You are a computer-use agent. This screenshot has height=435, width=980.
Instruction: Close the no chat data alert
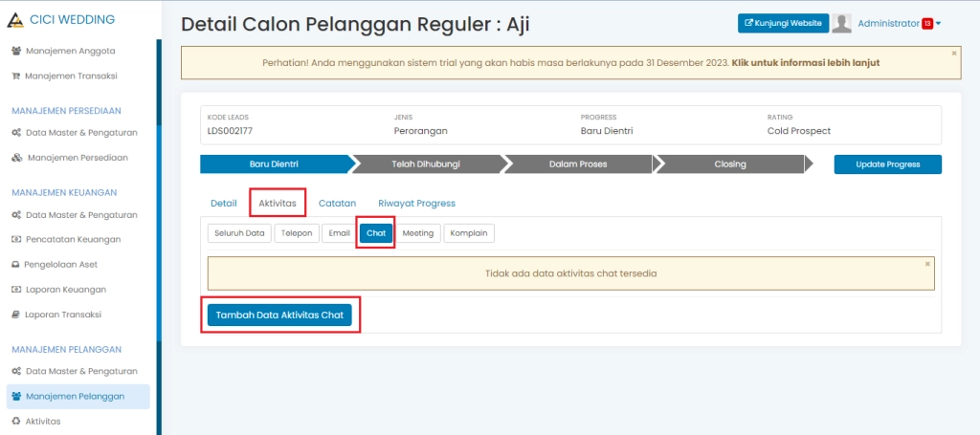[926, 263]
